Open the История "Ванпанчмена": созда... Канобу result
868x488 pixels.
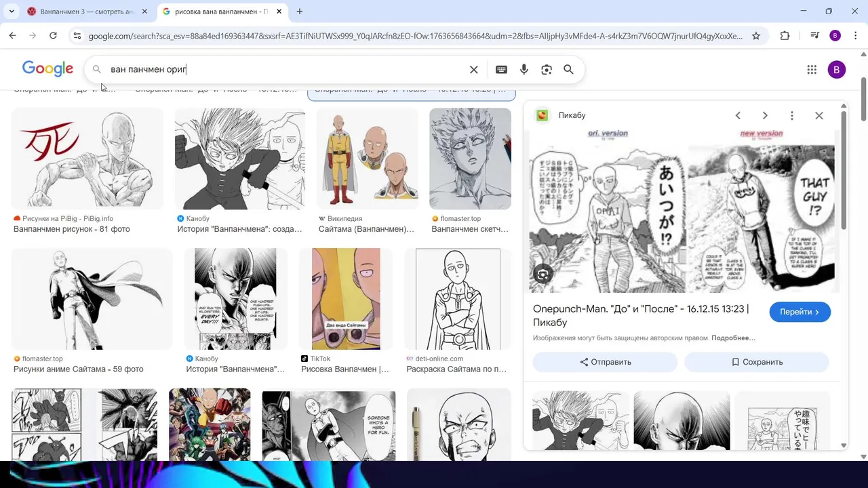[239, 229]
